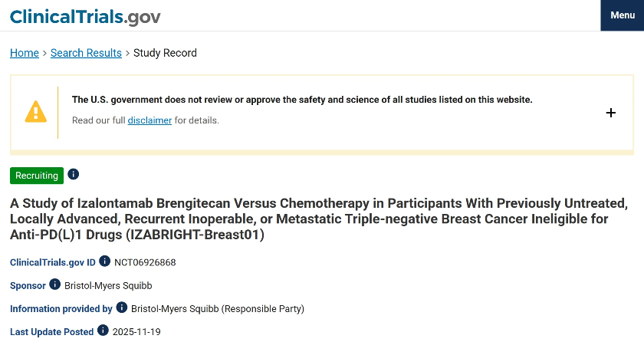Click the info icon beside Information provided by

[x=121, y=308]
